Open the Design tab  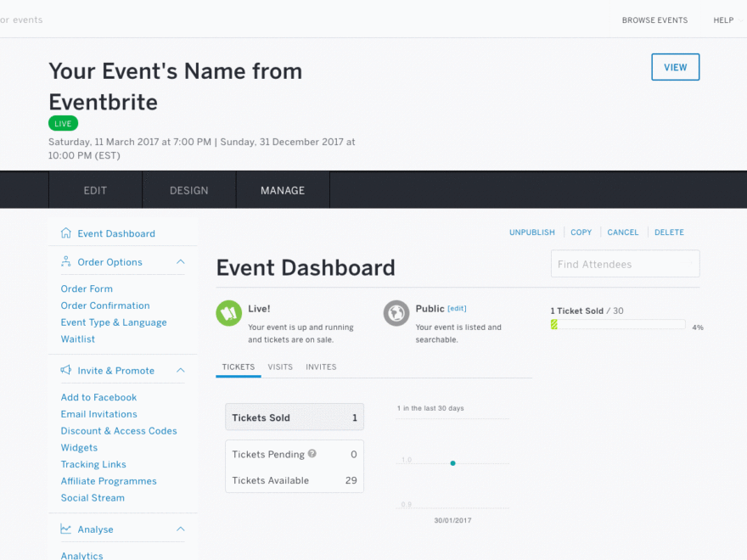pos(188,190)
